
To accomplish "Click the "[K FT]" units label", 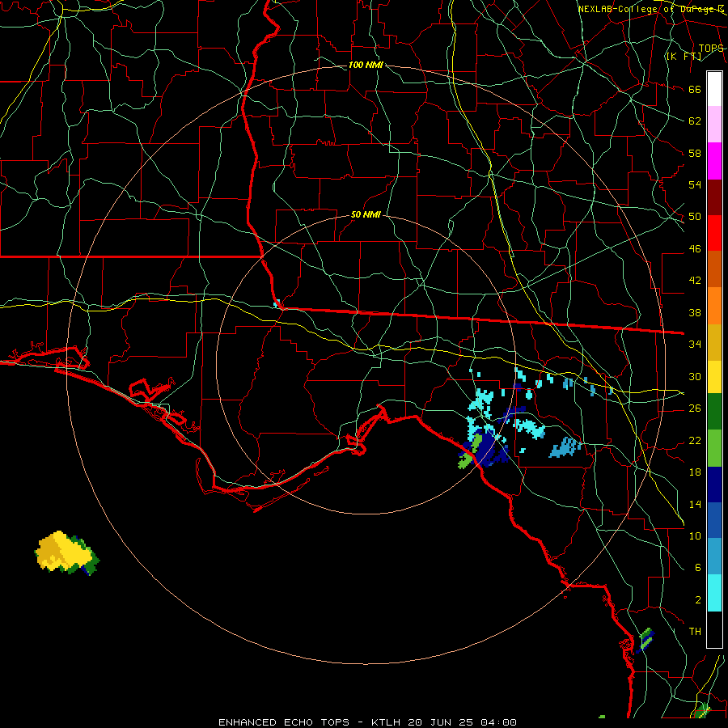I will point(684,56).
